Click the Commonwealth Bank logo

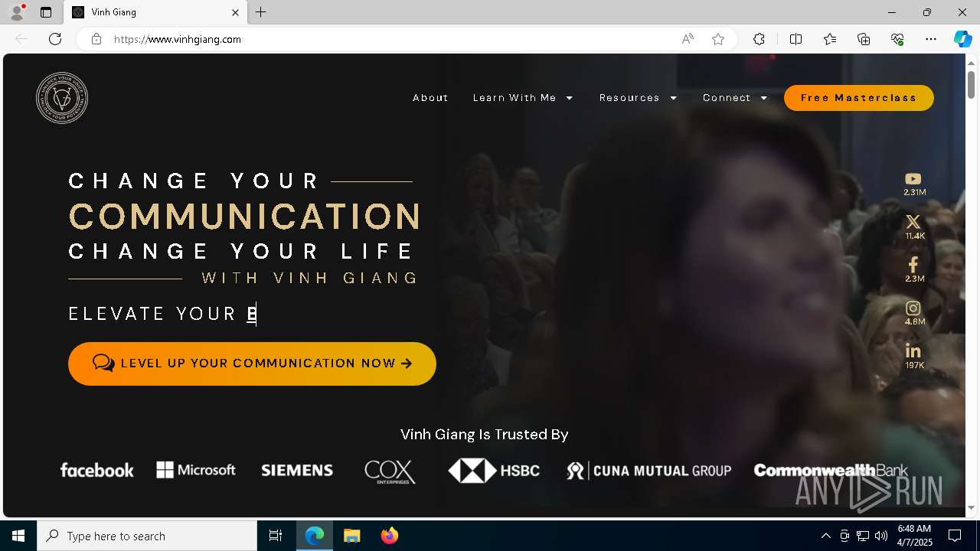(831, 471)
